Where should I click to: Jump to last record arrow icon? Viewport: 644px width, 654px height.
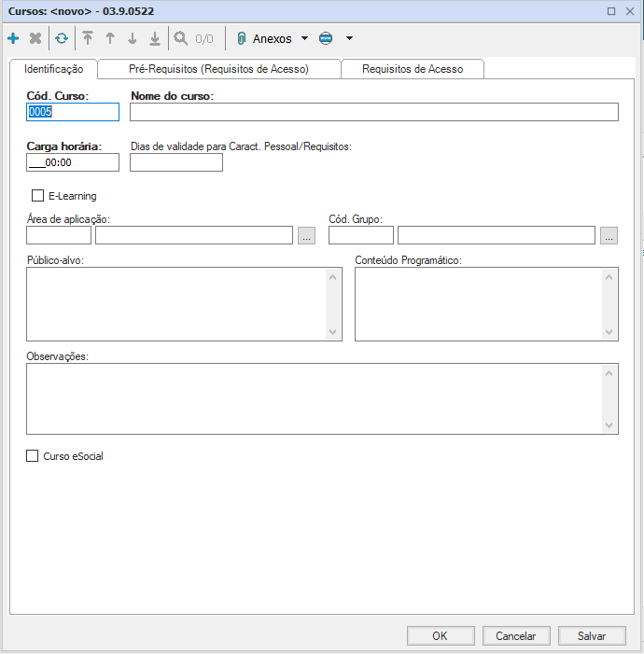coord(155,39)
